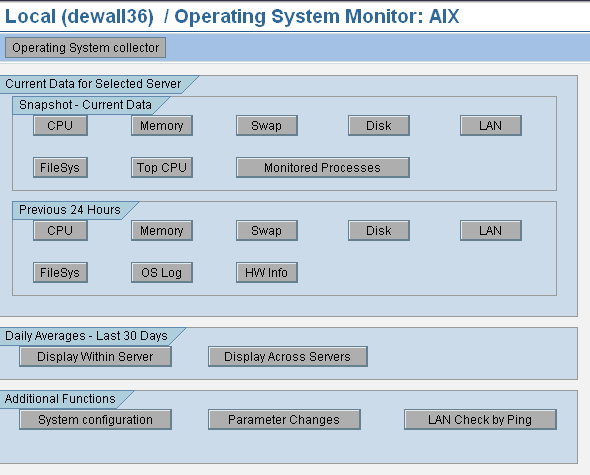Open the Operating System collector button
Image resolution: width=590 pixels, height=475 pixels.
[85, 47]
